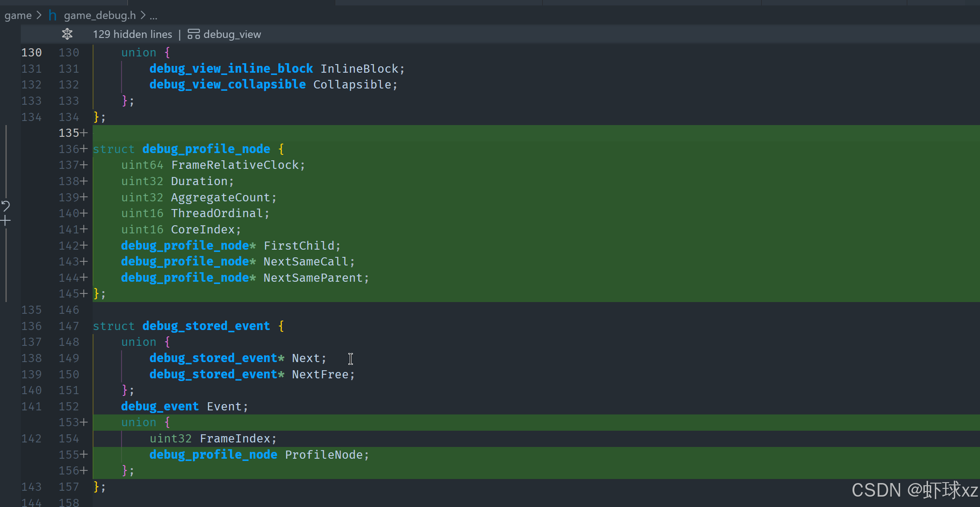
Task: Click the debug_view symbol structure icon
Action: 193,34
